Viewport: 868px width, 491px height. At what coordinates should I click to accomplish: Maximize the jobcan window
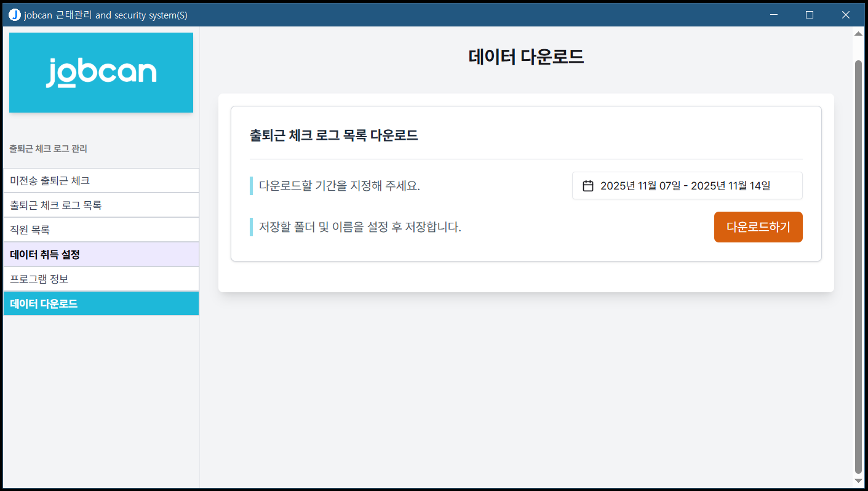coord(810,15)
